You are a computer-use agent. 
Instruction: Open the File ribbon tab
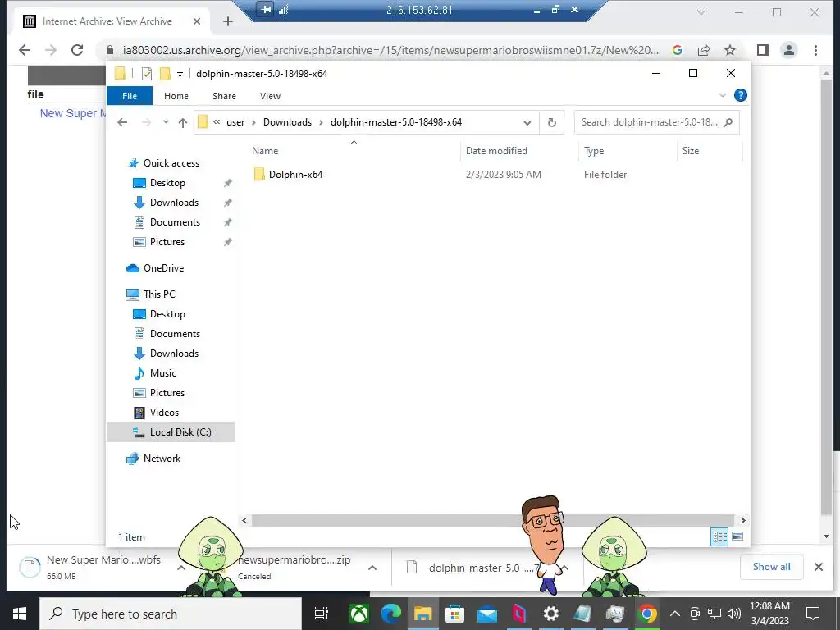click(130, 96)
